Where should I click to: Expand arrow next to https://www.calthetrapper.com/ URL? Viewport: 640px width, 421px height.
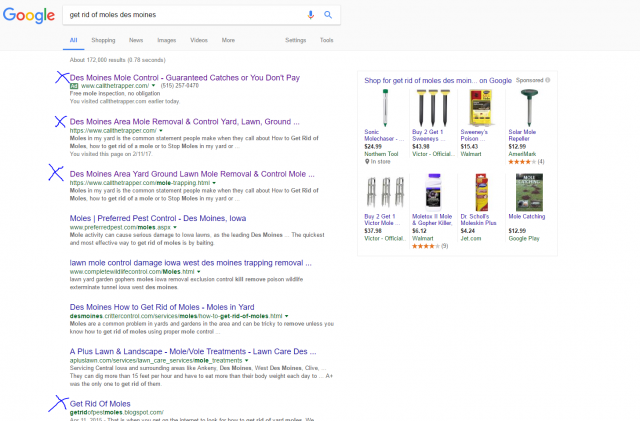click(x=161, y=131)
